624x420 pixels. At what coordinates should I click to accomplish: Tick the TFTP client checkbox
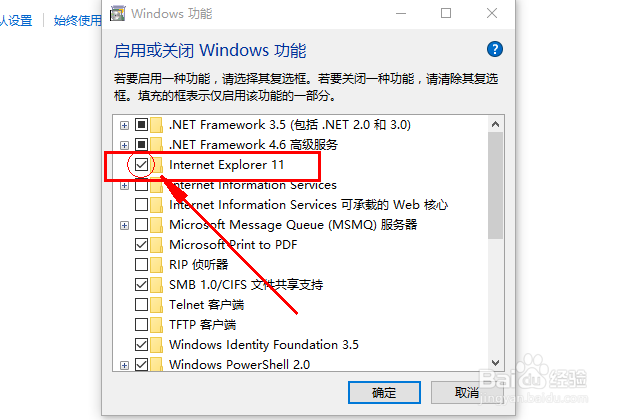point(141,324)
